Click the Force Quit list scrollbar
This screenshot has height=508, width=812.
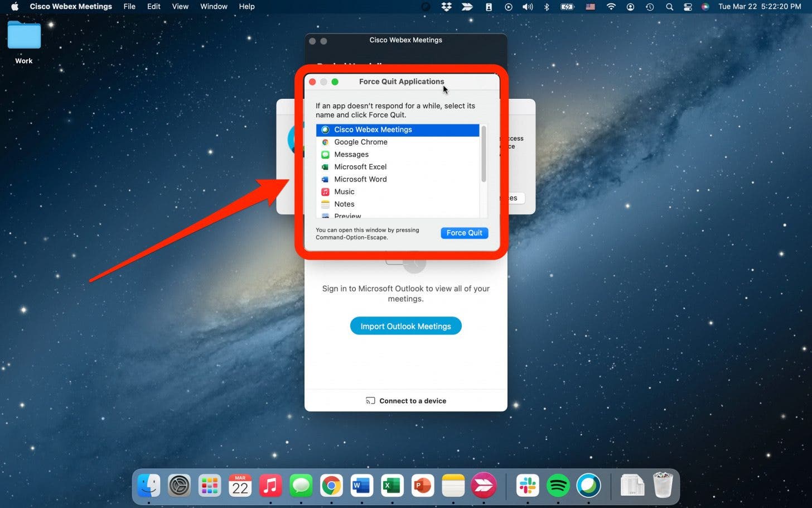click(484, 155)
